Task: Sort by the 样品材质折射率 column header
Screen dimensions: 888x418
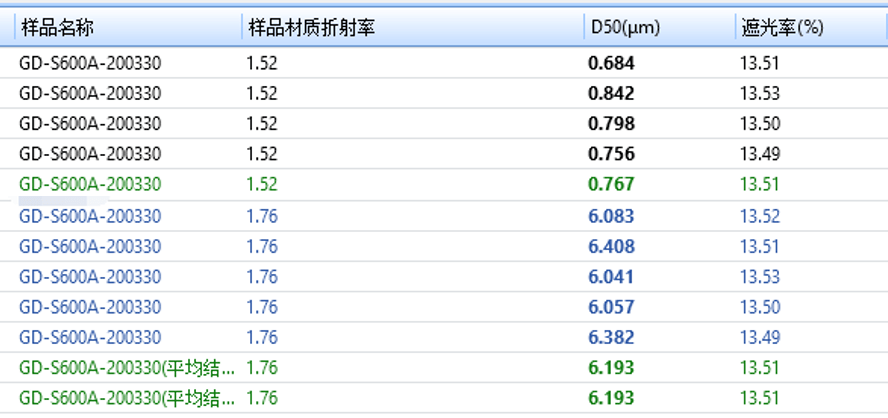Action: click(311, 28)
